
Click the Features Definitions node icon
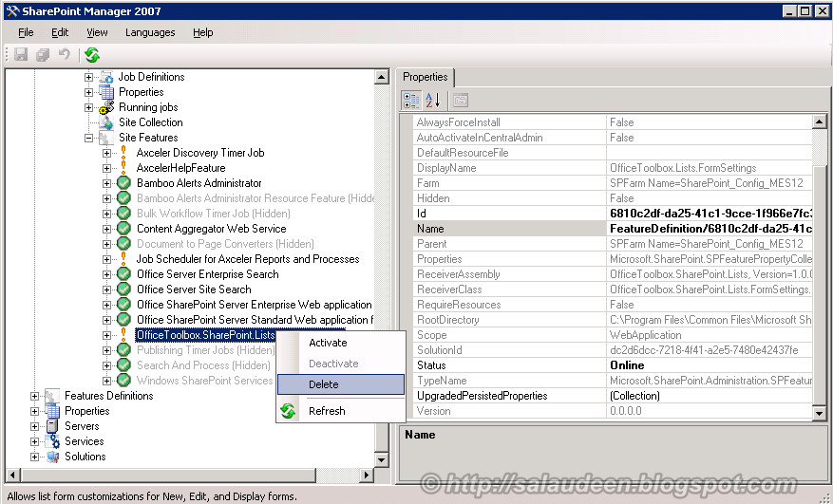pos(52,396)
